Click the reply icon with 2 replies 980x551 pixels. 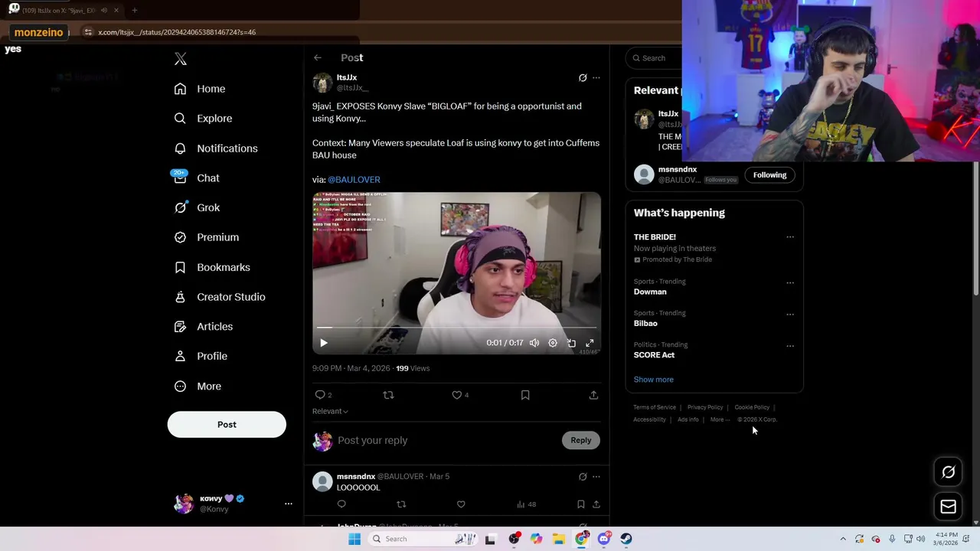click(x=323, y=395)
